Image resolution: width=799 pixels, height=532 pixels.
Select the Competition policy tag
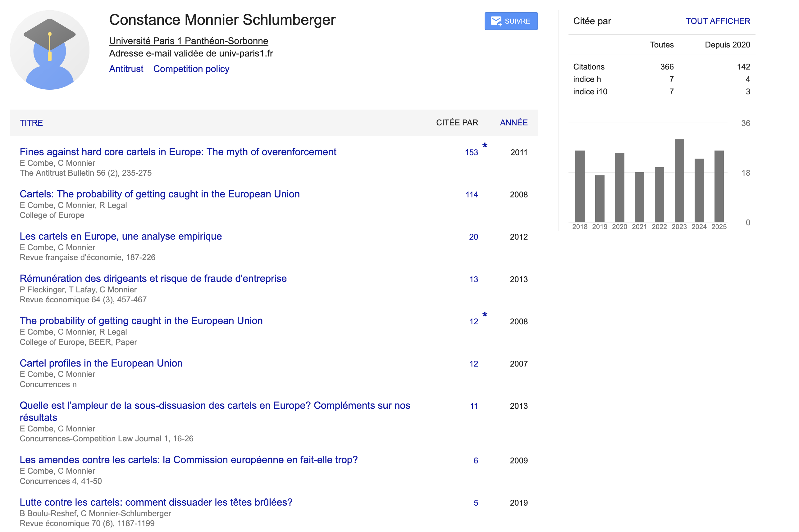point(191,69)
